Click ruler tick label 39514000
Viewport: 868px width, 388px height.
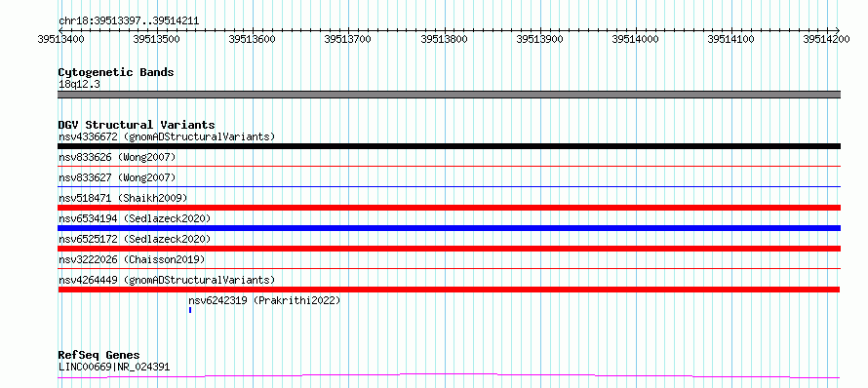pyautogui.click(x=636, y=39)
